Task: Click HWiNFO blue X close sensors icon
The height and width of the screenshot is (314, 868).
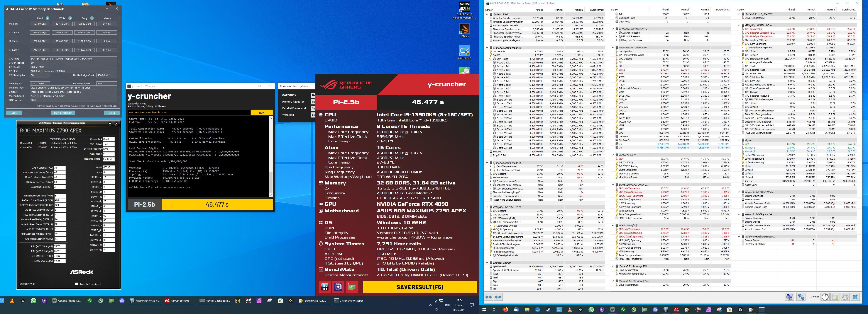Action: (x=855, y=297)
